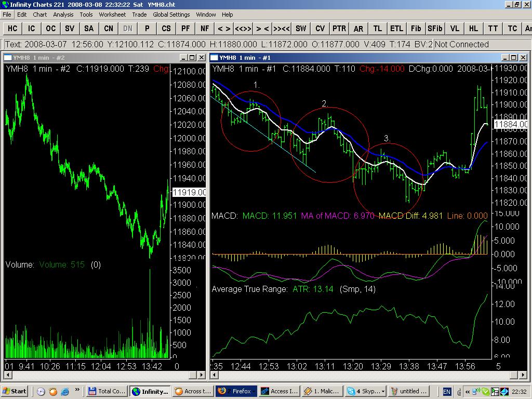
Task: Open the Trade menu
Action: (139, 15)
